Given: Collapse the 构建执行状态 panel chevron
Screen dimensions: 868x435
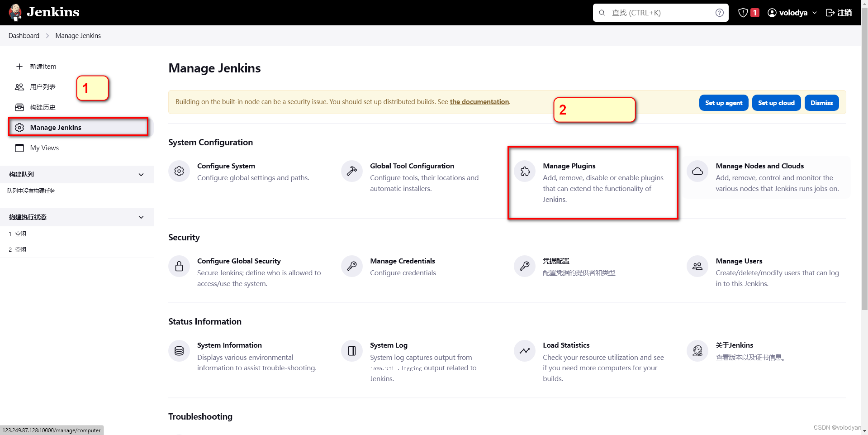Looking at the screenshot, I should point(141,217).
